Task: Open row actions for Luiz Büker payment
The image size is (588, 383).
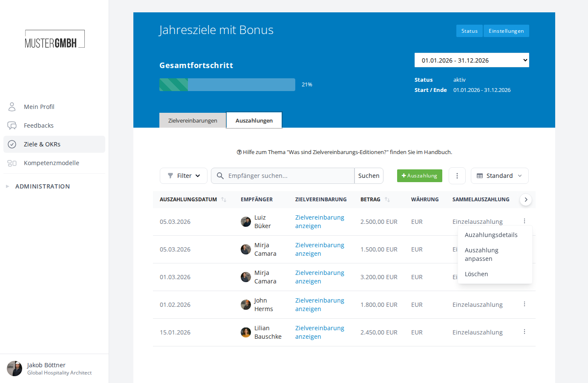Action: [525, 221]
